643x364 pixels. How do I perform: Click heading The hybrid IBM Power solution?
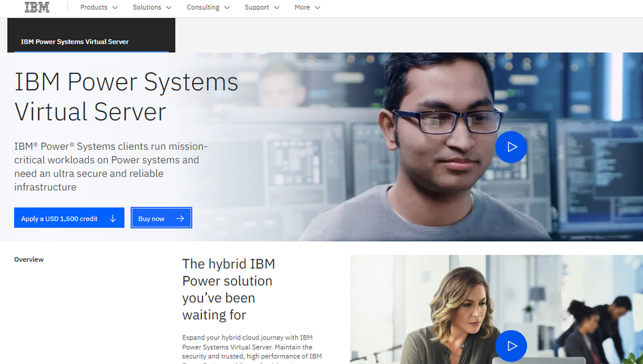pyautogui.click(x=228, y=289)
